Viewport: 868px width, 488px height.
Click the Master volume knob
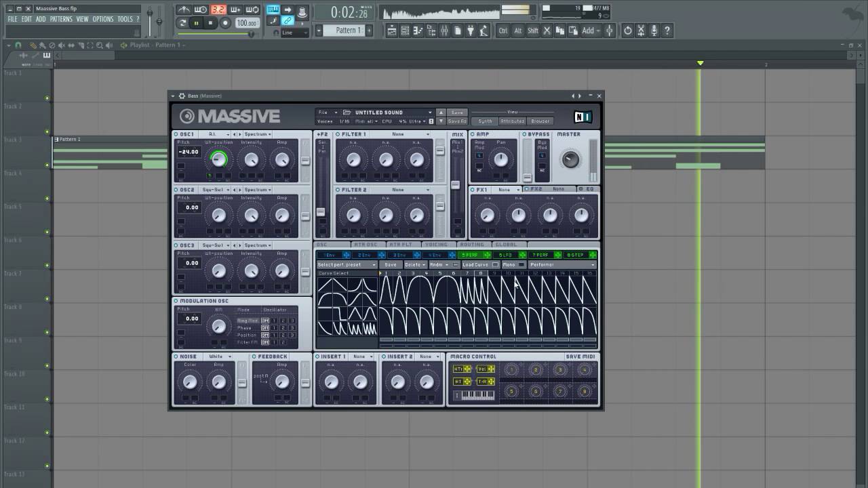coord(571,159)
